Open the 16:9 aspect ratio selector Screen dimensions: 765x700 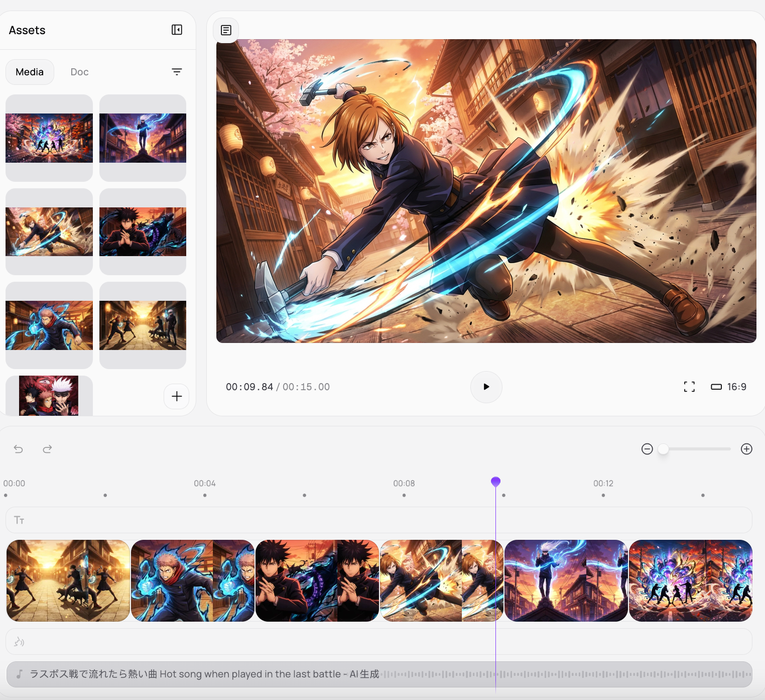[728, 387]
